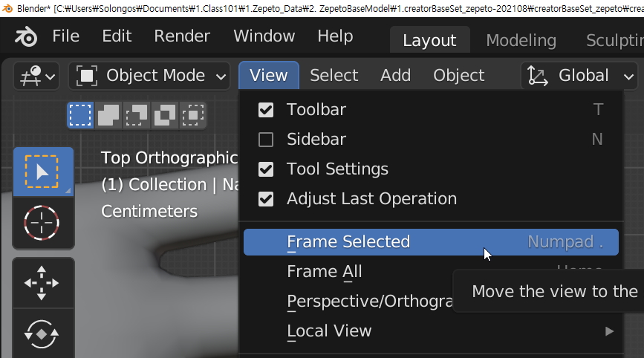Screen dimensions: 644x358
Task: Choose Extend existing selection mode
Action: click(108, 115)
